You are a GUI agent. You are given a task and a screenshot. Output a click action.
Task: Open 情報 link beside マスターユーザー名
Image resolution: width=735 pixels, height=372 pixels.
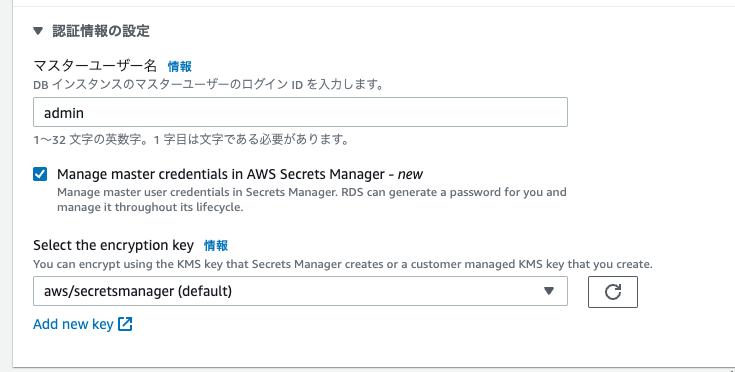pos(180,67)
